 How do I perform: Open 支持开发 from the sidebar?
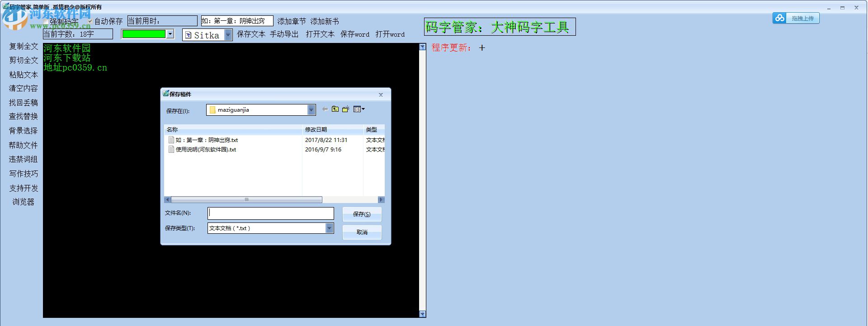coord(24,188)
